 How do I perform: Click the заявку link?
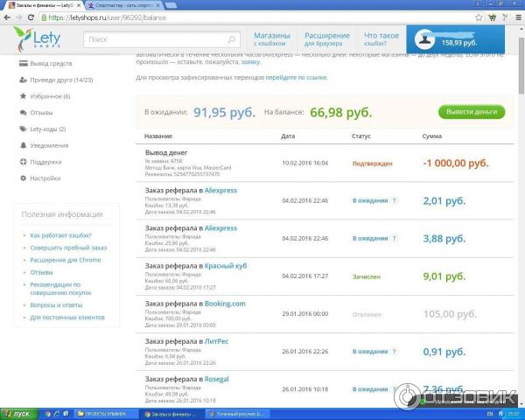pos(250,61)
